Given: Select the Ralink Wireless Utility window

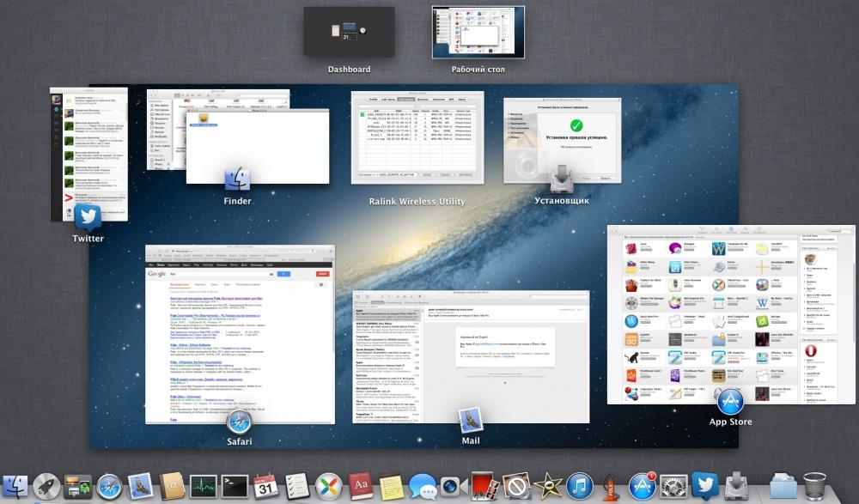Looking at the screenshot, I should [x=417, y=137].
